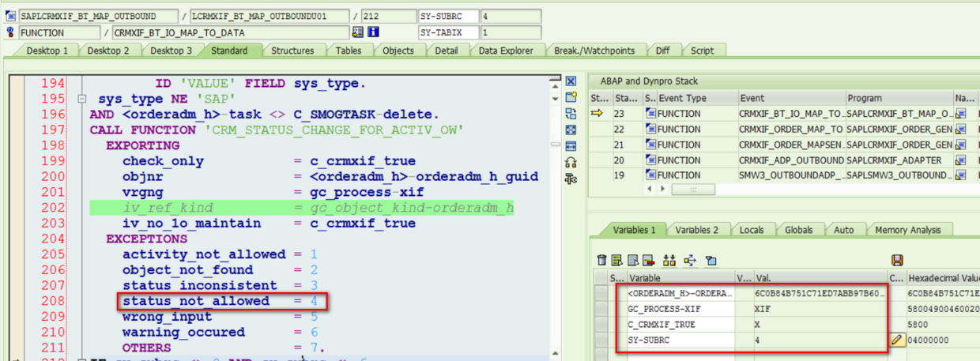Click the services-of-tool icon in vertical toolbar
Image resolution: width=980 pixels, height=361 pixels.
pos(571,179)
